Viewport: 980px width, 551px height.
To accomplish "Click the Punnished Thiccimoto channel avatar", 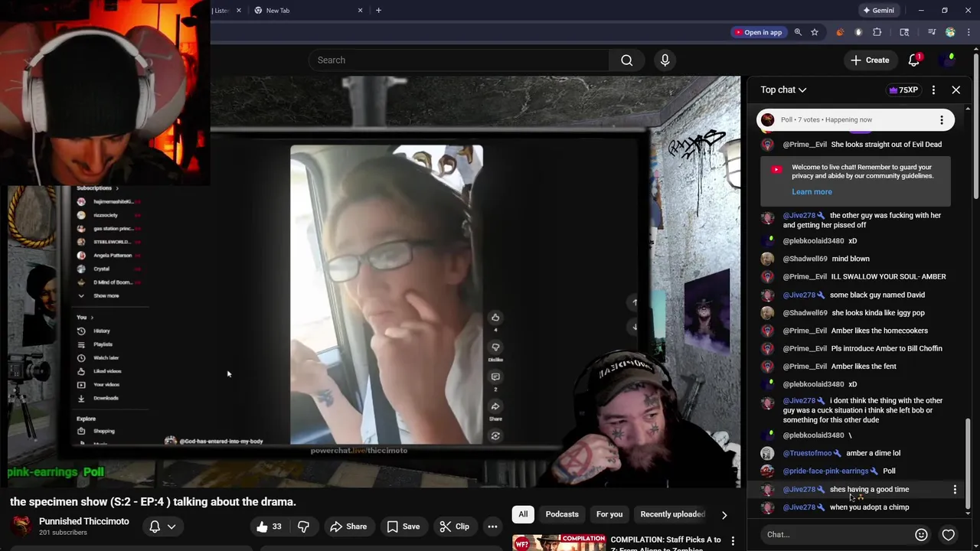I will tap(21, 527).
